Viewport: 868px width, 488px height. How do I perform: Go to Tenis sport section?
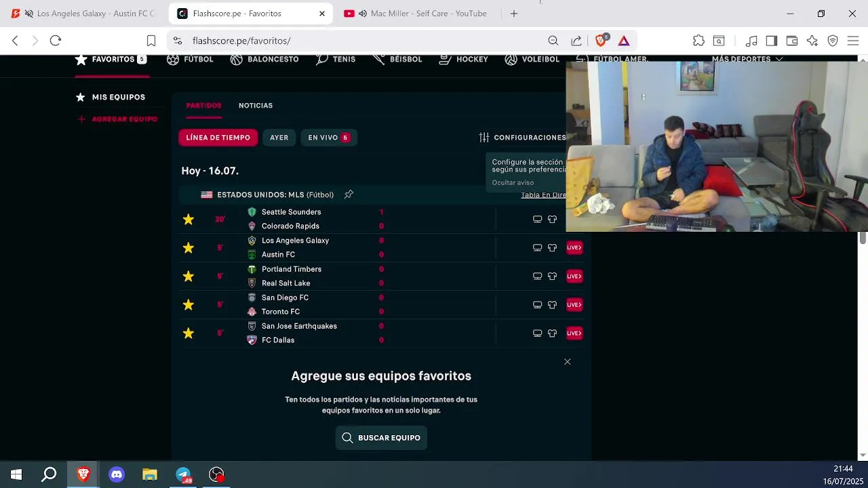336,60
